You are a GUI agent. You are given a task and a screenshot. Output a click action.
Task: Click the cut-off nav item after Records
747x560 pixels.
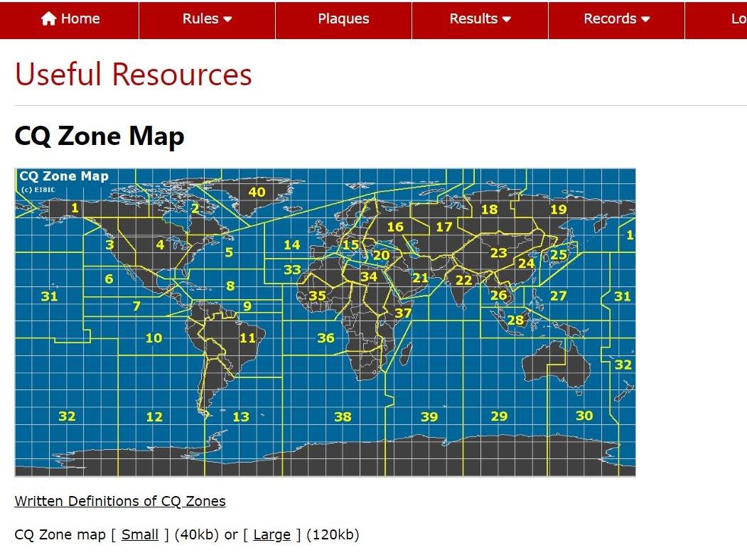(737, 19)
